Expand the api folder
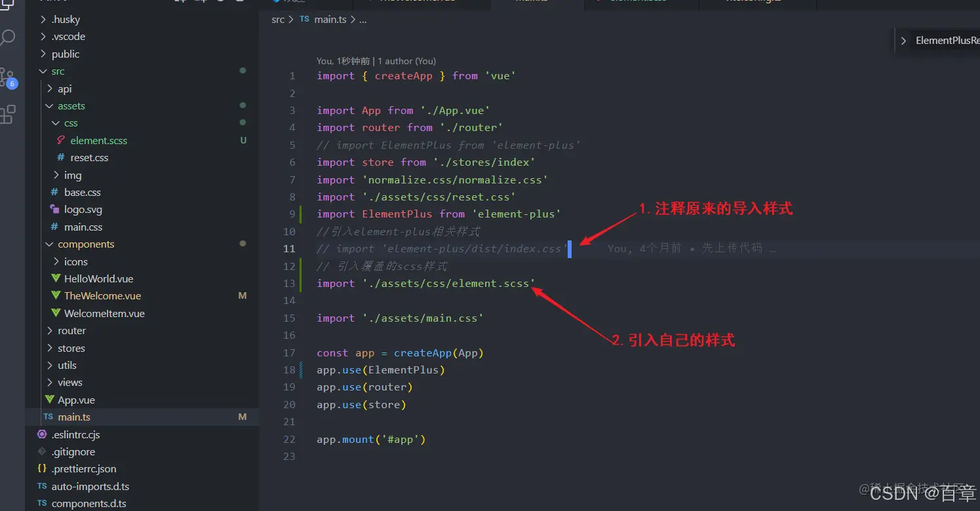The image size is (980, 511). point(50,89)
